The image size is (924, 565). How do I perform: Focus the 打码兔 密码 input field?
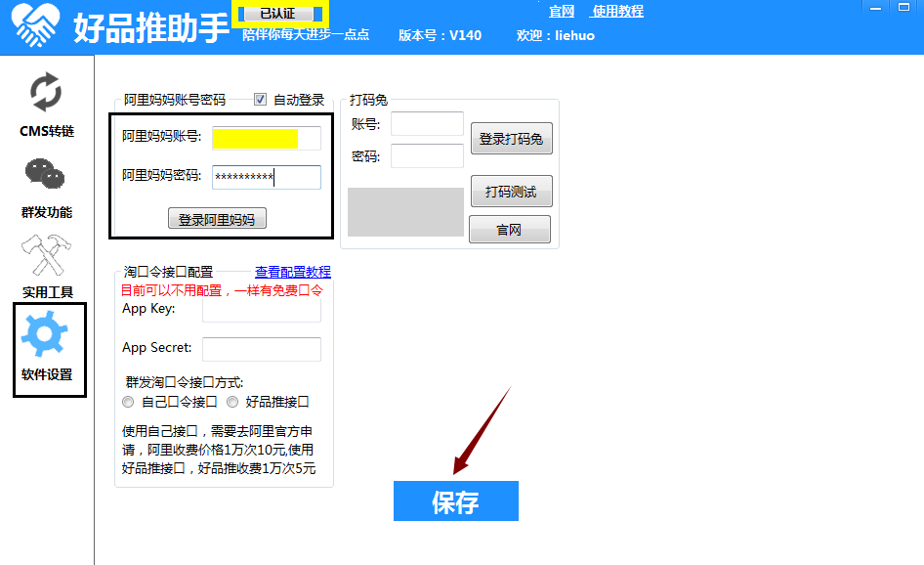427,156
